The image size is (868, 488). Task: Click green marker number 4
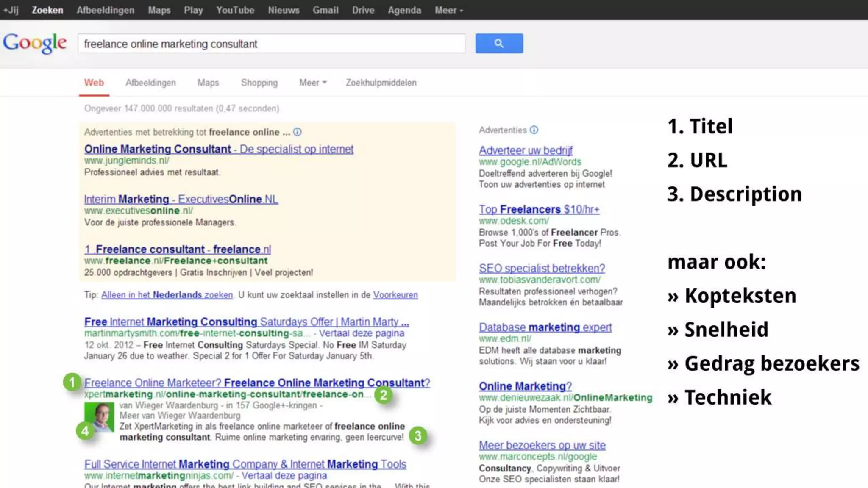click(x=85, y=431)
